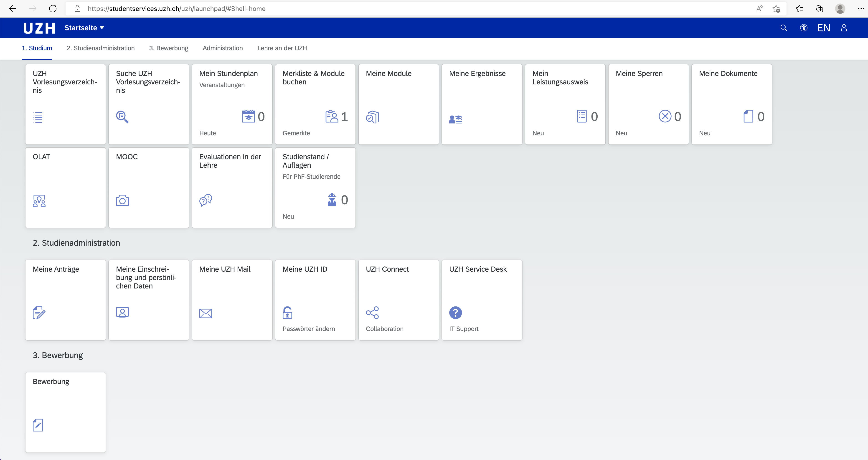868x460 pixels.
Task: Click the browser address bar URL
Action: tap(177, 9)
